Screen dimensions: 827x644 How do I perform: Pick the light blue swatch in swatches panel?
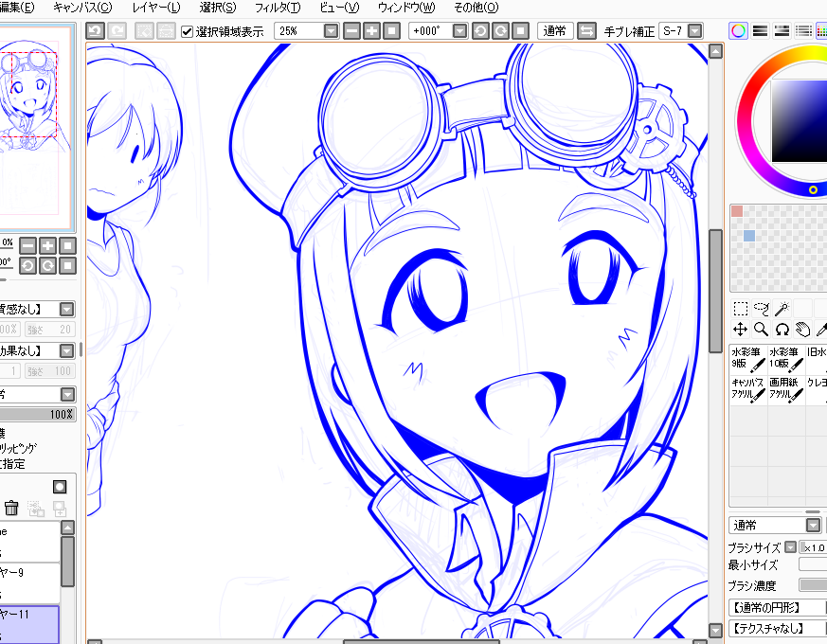[749, 236]
